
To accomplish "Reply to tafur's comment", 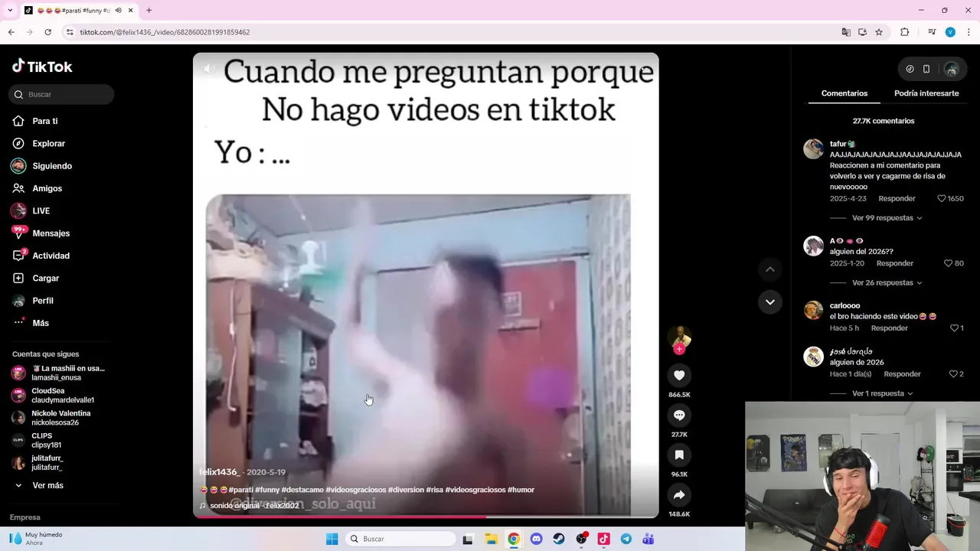I will [897, 198].
